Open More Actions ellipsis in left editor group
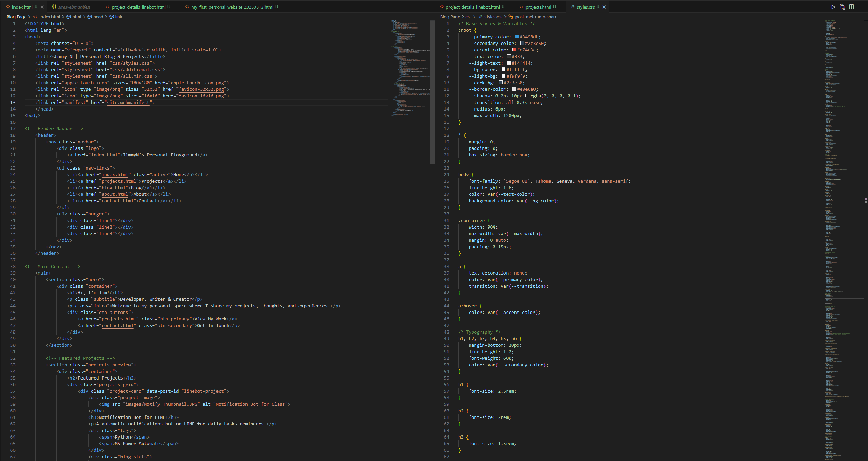Image resolution: width=868 pixels, height=461 pixels. click(x=427, y=7)
